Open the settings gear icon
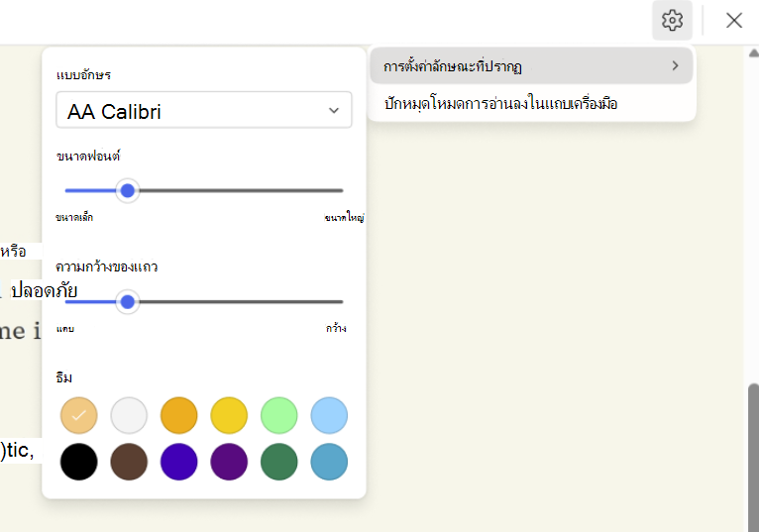Image resolution: width=759 pixels, height=532 pixels. (672, 21)
